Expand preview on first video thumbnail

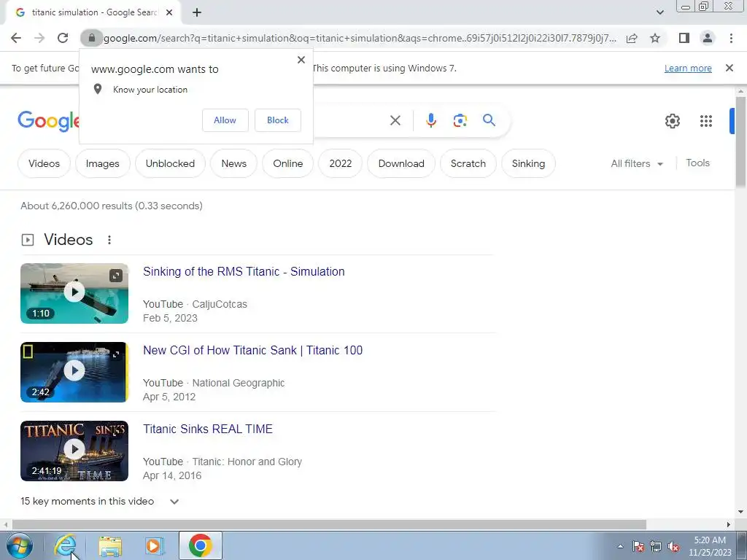(116, 275)
